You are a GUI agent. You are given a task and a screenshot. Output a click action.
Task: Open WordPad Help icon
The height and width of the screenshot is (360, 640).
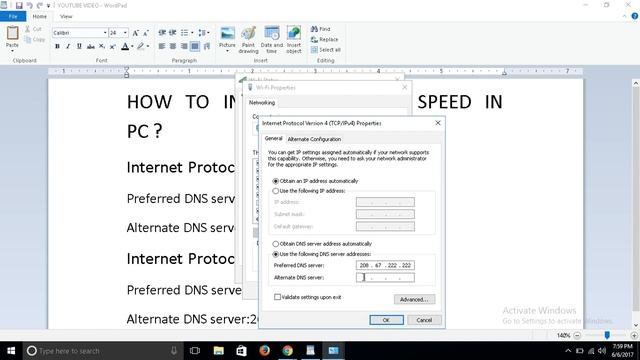[x=635, y=16]
